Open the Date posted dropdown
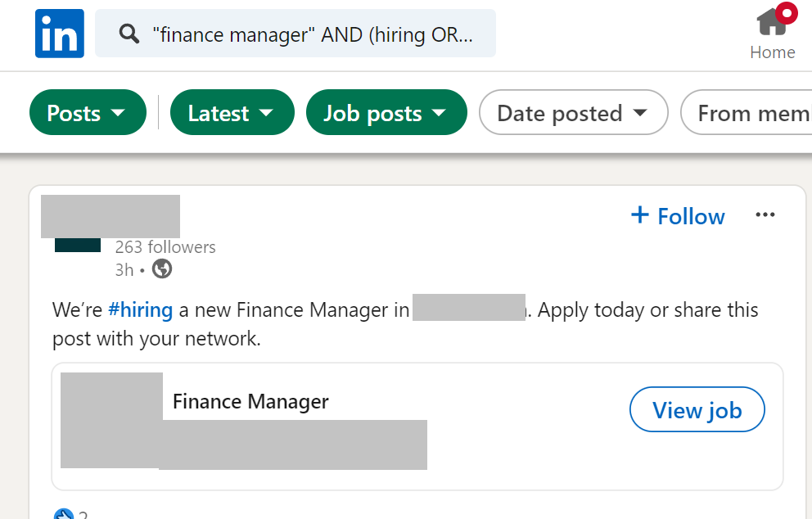This screenshot has height=519, width=812. tap(573, 112)
